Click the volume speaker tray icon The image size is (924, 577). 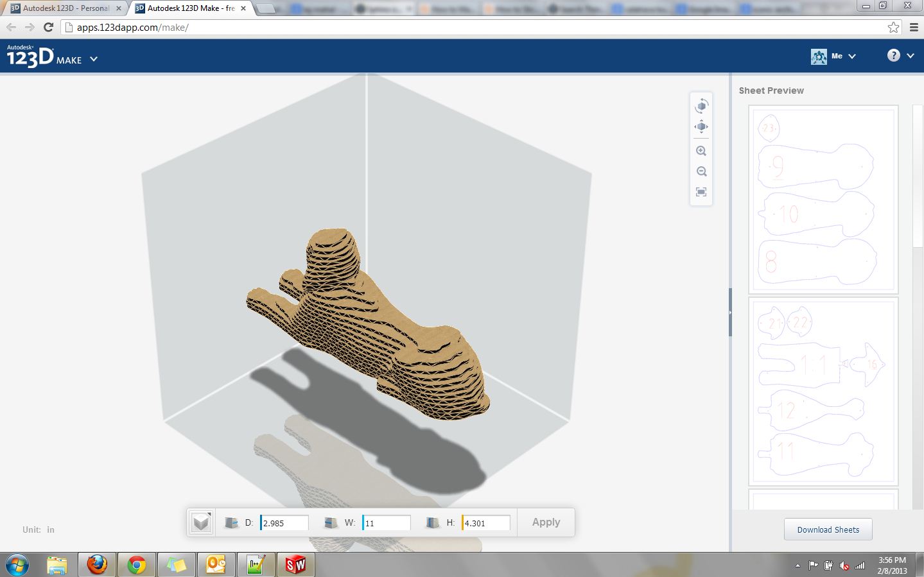click(x=844, y=565)
